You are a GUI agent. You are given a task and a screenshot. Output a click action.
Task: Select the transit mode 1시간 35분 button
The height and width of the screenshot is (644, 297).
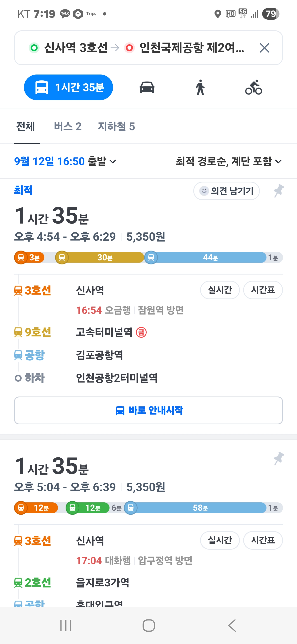click(68, 88)
